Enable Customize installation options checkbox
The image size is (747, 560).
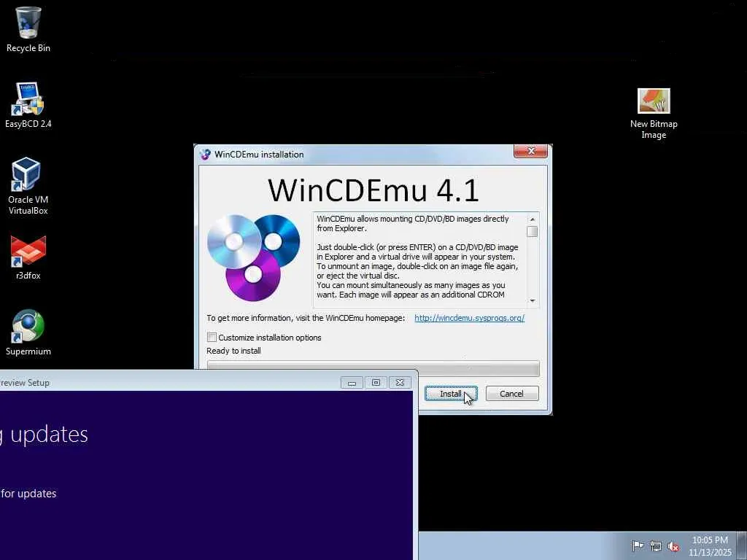point(212,337)
